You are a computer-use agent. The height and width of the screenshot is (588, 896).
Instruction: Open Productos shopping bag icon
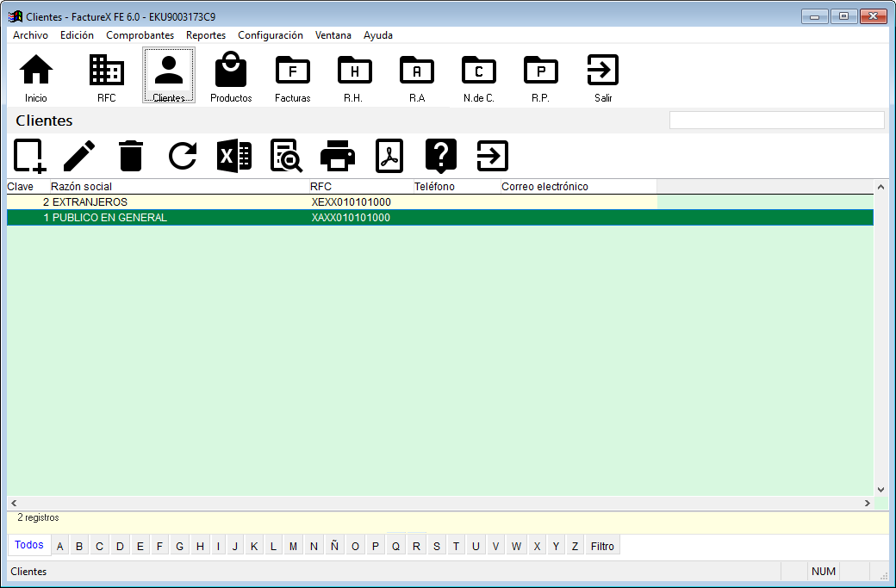pyautogui.click(x=231, y=76)
